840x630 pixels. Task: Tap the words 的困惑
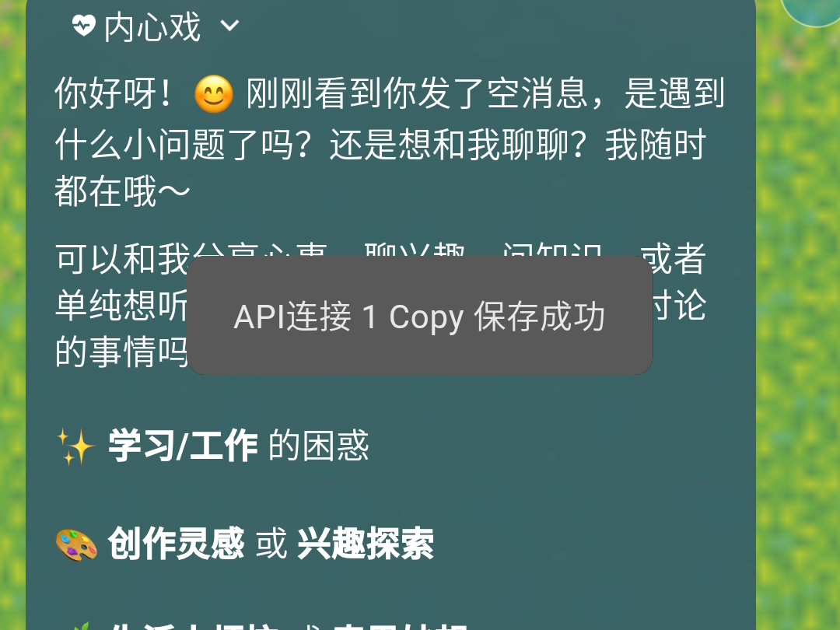tap(319, 446)
